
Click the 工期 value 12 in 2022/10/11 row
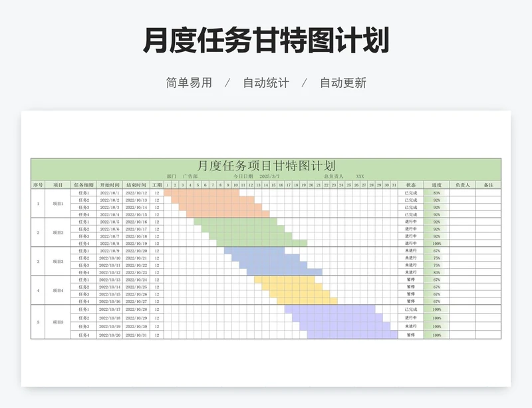(157, 265)
